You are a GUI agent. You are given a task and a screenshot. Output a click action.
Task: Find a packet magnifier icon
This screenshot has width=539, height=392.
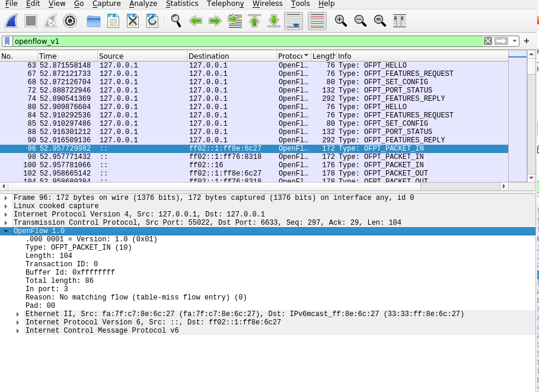click(x=176, y=21)
